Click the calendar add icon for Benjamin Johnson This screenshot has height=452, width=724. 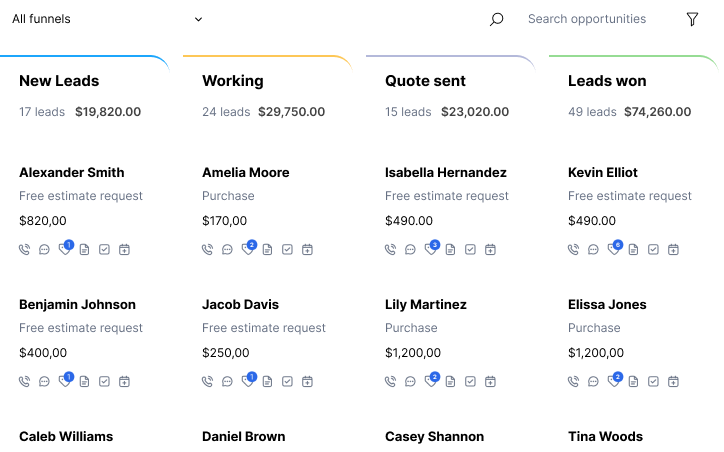124,382
